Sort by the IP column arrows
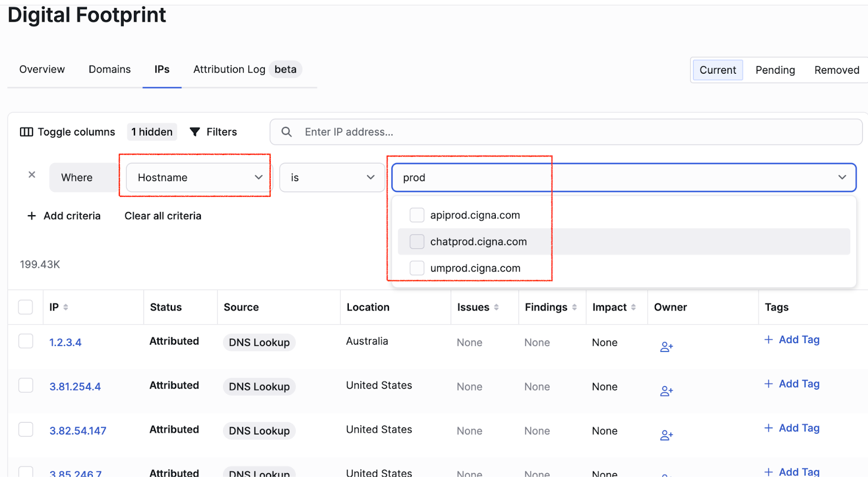Image resolution: width=868 pixels, height=477 pixels. coord(66,307)
